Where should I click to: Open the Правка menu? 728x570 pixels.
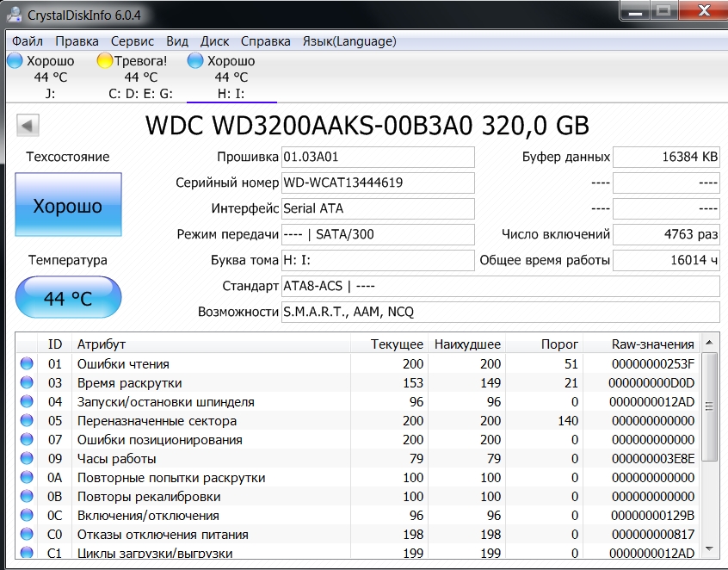[x=77, y=41]
